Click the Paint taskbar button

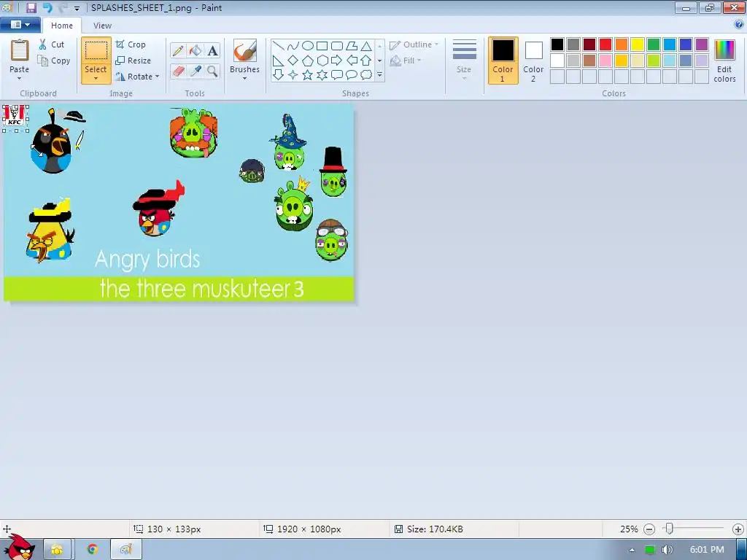click(x=126, y=550)
